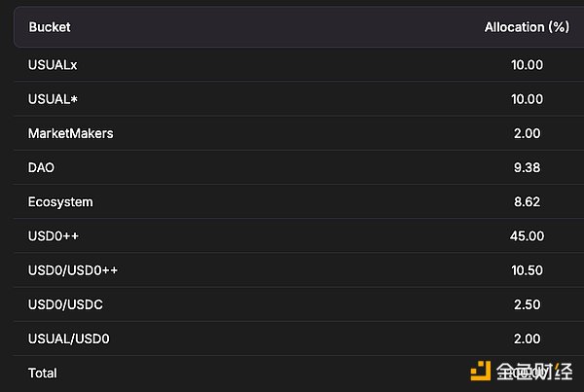Click the Bucket column header
Screen dimensions: 584x392
[50, 27]
